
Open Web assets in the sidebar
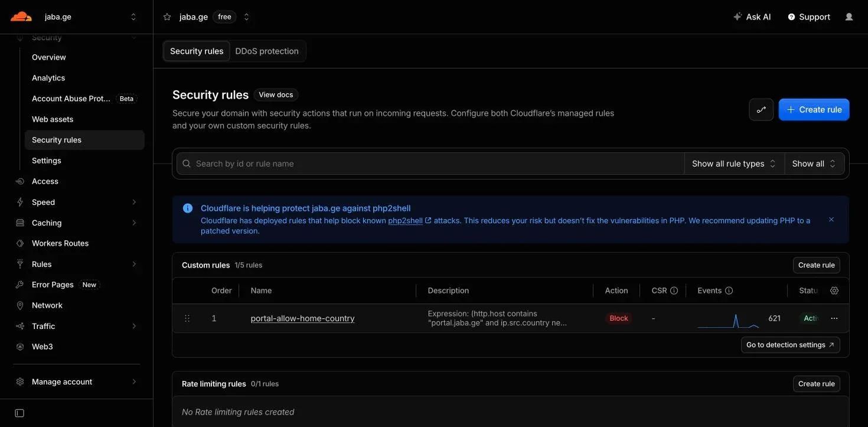[53, 119]
